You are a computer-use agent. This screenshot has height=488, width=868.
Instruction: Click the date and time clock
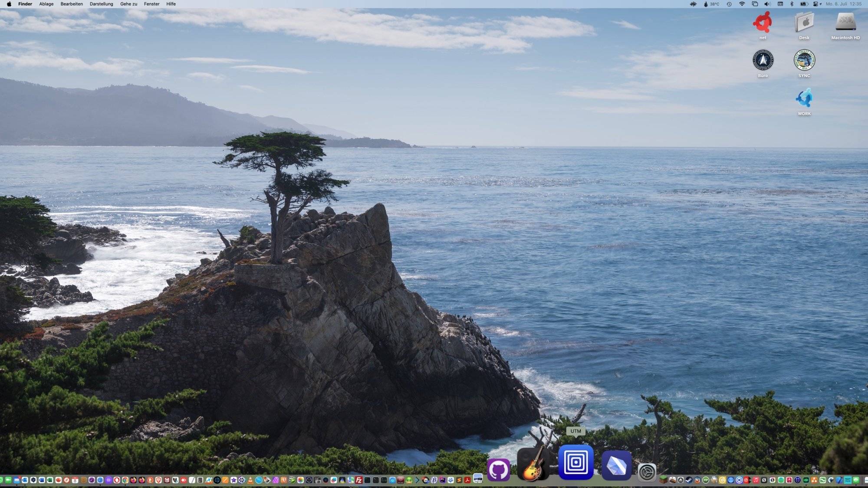843,4
